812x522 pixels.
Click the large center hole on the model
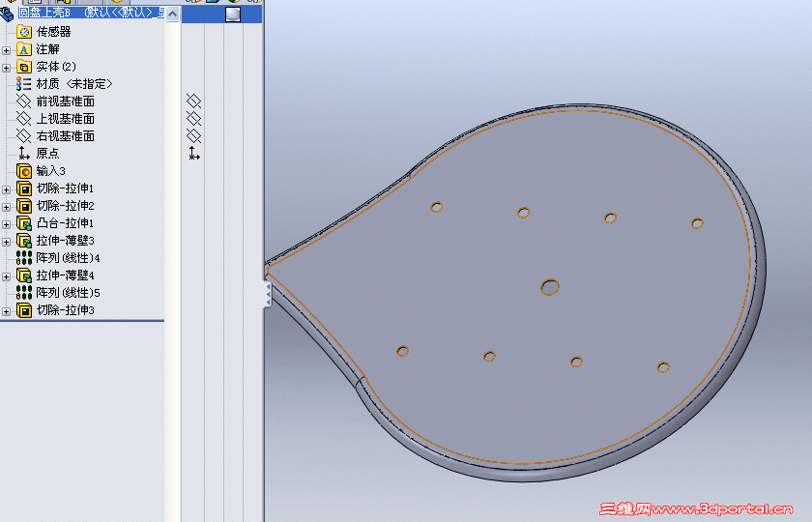tap(549, 287)
